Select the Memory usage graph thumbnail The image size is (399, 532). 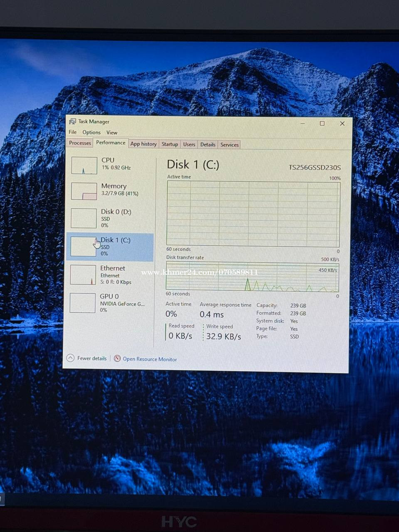(84, 191)
